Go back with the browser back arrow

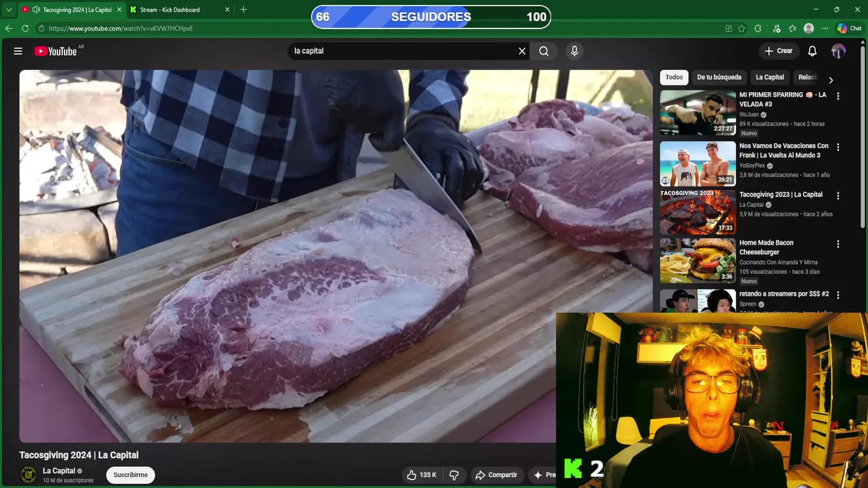9,28
